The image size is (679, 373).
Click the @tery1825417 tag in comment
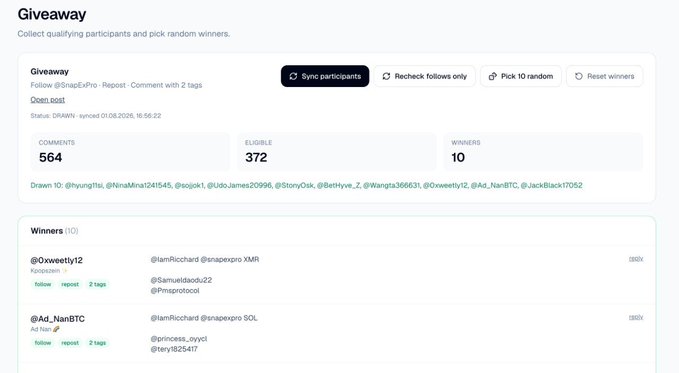tap(174, 349)
